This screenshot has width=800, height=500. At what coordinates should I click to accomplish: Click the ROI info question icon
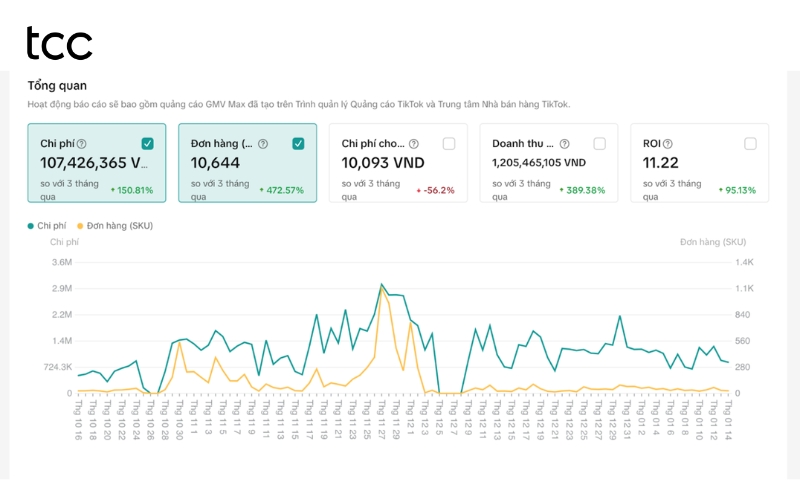(667, 144)
